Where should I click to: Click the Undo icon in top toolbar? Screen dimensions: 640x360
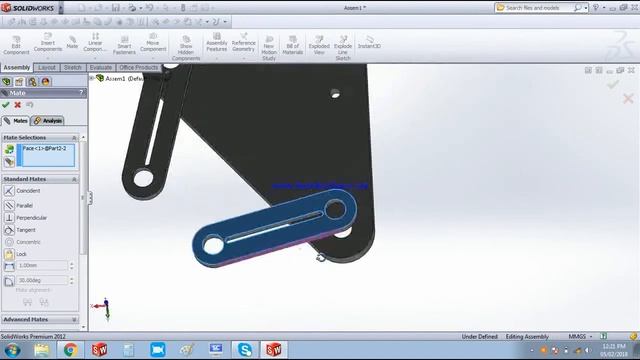coord(149,7)
